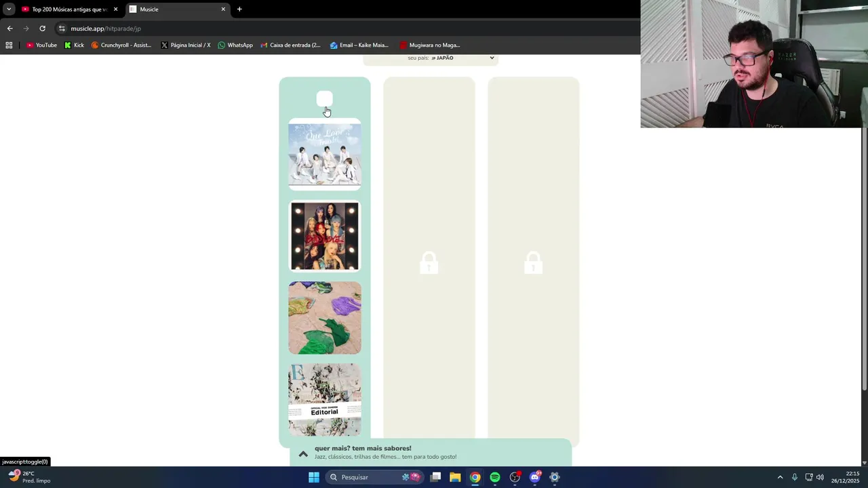Open the Caixa de entrada Gmail bookmark
This screenshot has width=868, height=488.
(x=290, y=45)
